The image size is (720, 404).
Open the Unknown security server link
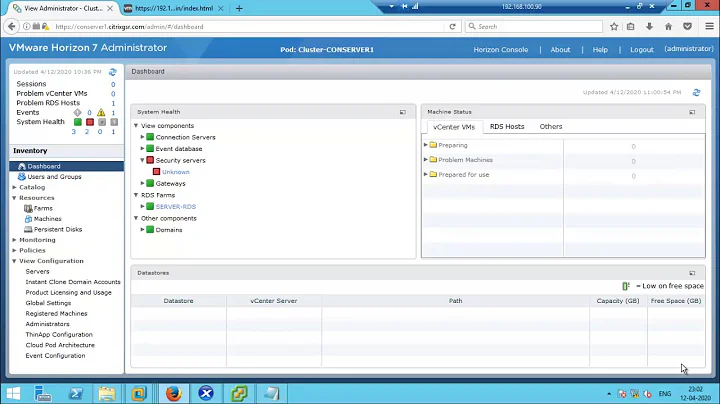(175, 172)
